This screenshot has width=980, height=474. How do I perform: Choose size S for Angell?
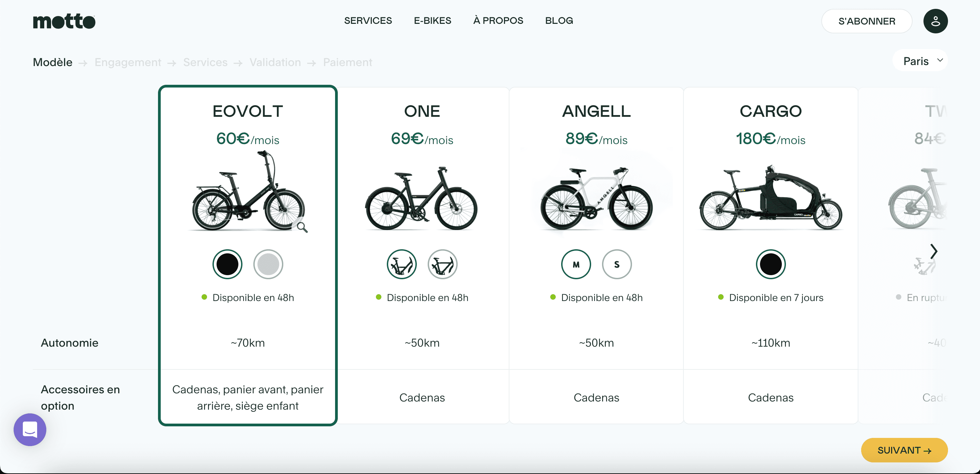pos(616,264)
